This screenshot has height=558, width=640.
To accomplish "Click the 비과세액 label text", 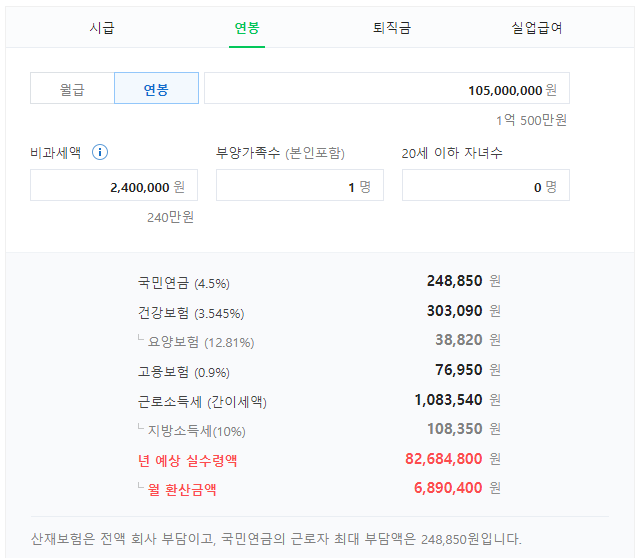I will click(56, 153).
